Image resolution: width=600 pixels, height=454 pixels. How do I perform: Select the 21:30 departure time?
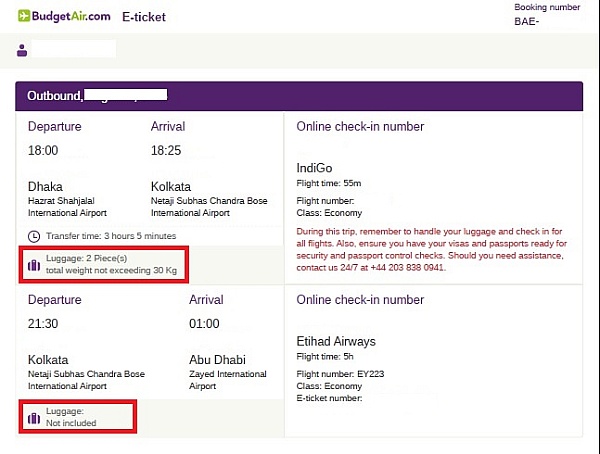tap(43, 324)
